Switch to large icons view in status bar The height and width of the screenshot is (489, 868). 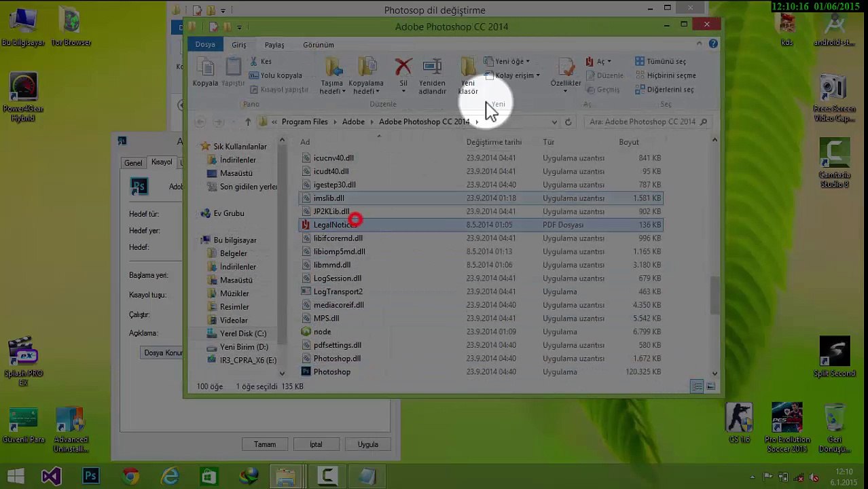pyautogui.click(x=710, y=386)
